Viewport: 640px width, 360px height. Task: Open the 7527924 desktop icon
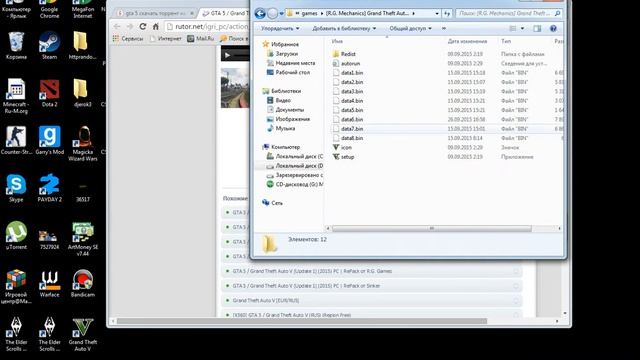(x=49, y=239)
